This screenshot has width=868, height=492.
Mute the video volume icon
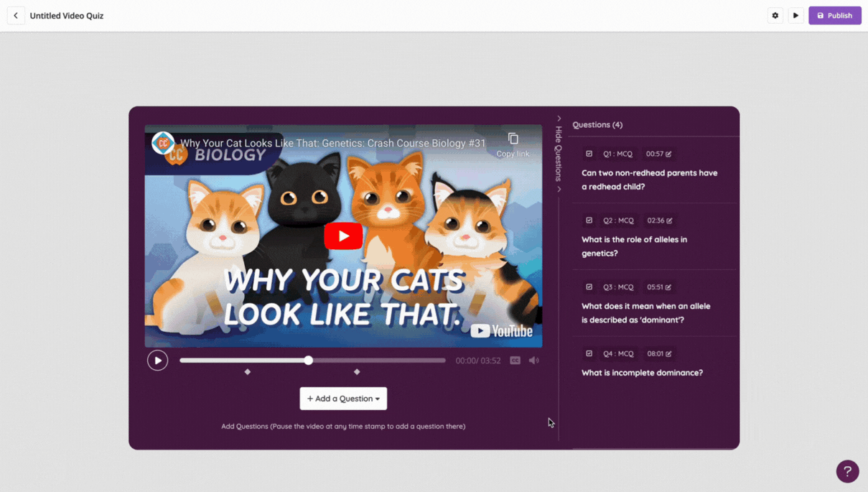[533, 361]
